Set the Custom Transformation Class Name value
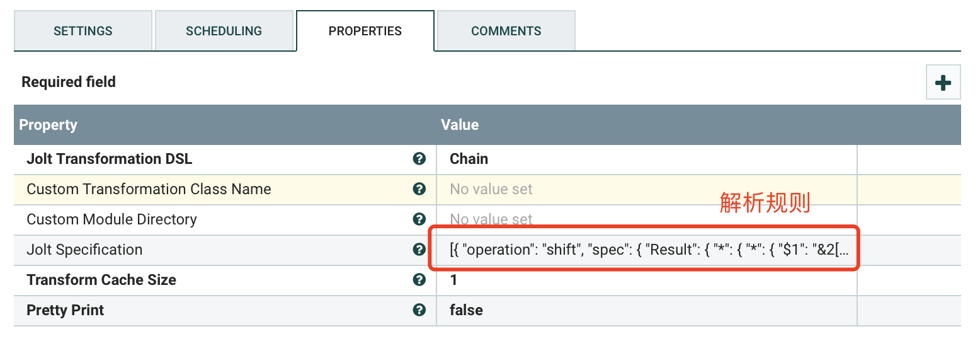The image size is (980, 353). click(647, 190)
